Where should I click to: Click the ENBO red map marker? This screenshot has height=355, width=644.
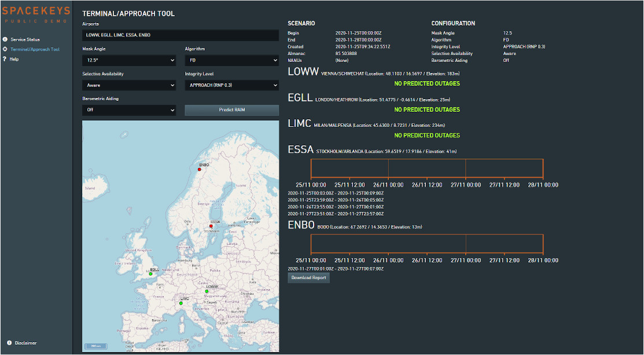[200, 169]
